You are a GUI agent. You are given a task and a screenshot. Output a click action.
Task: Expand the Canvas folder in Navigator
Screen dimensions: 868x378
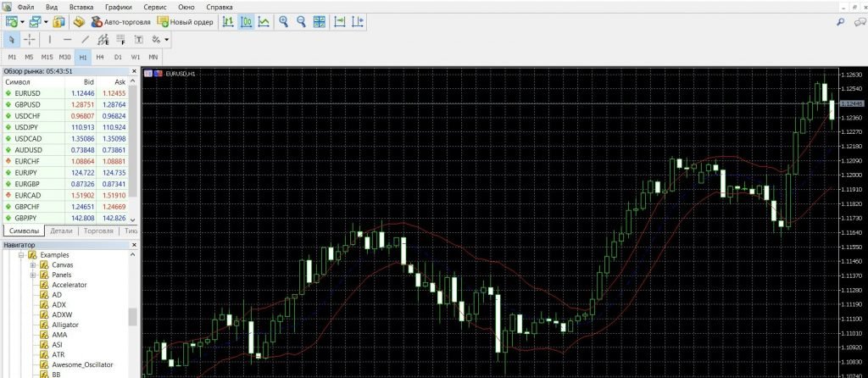point(33,264)
